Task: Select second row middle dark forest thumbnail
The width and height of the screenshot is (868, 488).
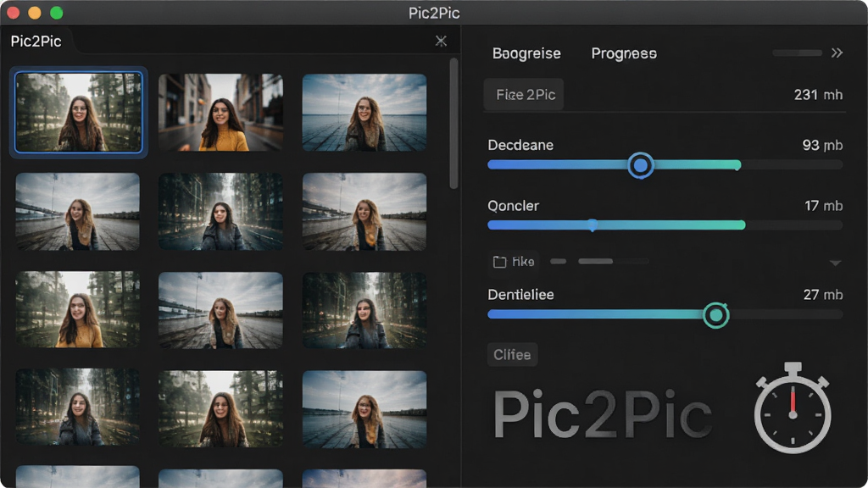Action: (x=221, y=211)
